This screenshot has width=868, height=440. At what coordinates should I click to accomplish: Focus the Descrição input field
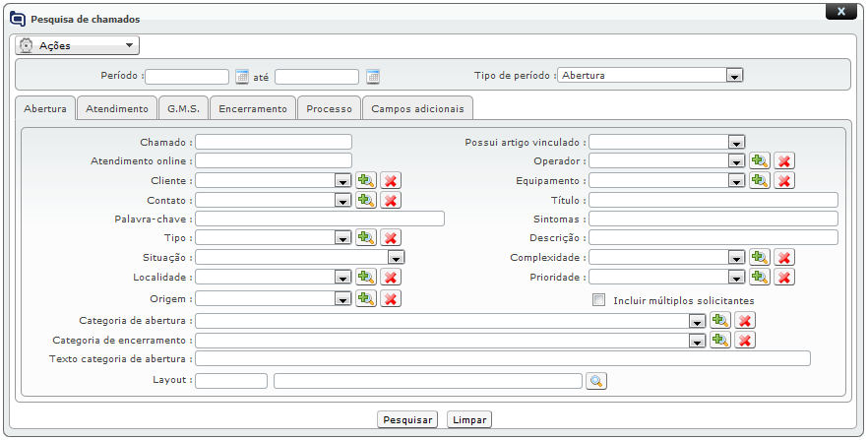pos(713,237)
